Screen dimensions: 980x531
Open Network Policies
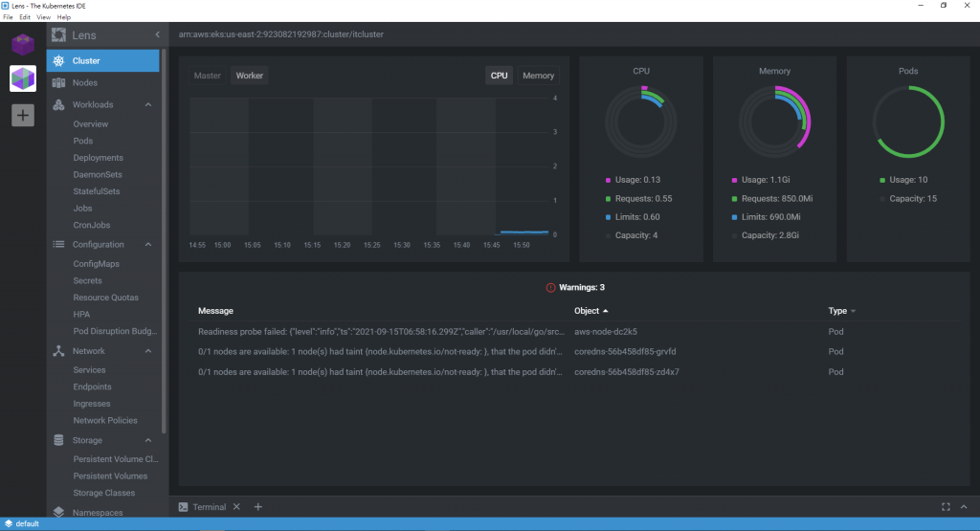tap(105, 420)
